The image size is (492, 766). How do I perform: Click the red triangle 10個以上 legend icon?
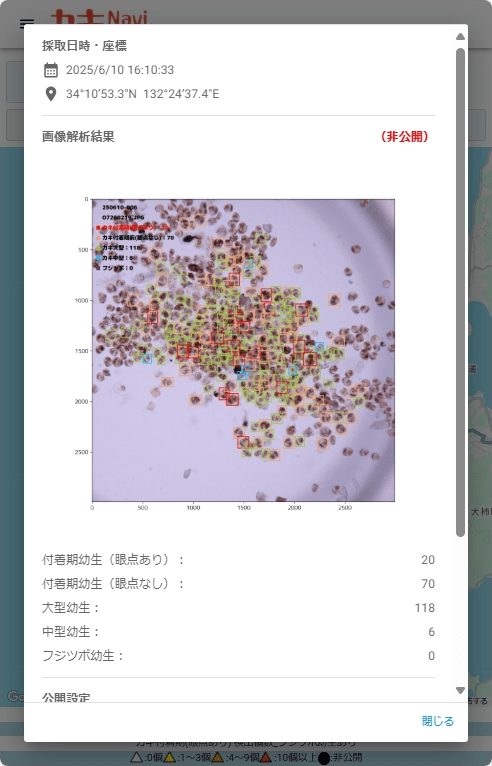(266, 758)
